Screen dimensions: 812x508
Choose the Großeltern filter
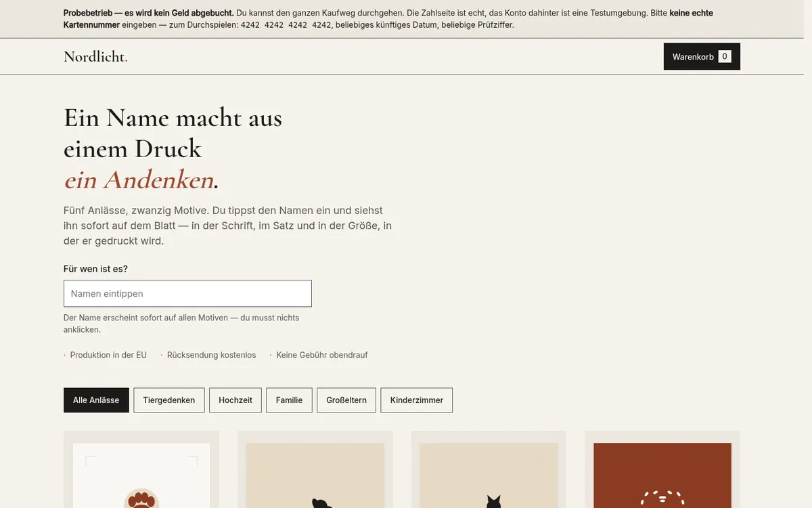[x=346, y=400]
